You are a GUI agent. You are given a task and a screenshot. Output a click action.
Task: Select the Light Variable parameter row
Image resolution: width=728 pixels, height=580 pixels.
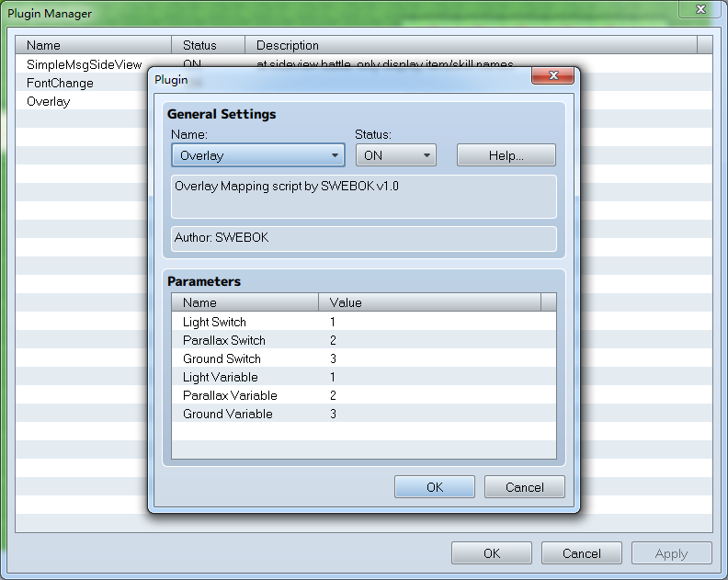coord(363,377)
